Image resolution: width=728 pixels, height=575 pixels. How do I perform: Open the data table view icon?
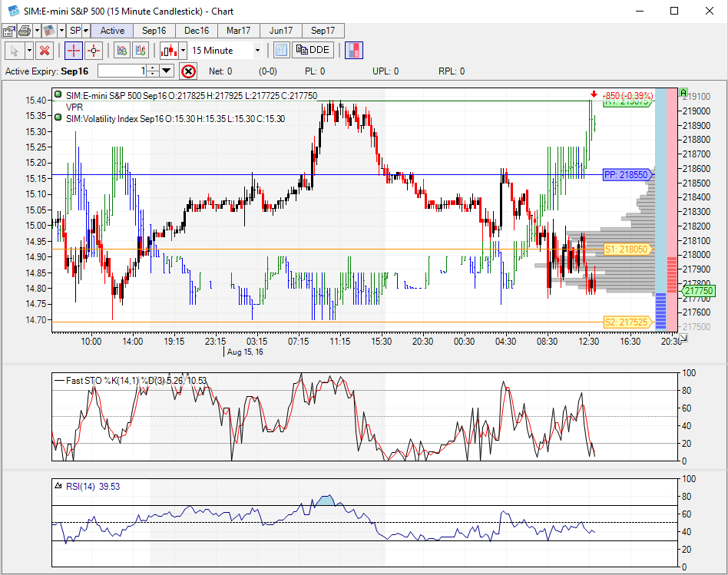coord(281,51)
